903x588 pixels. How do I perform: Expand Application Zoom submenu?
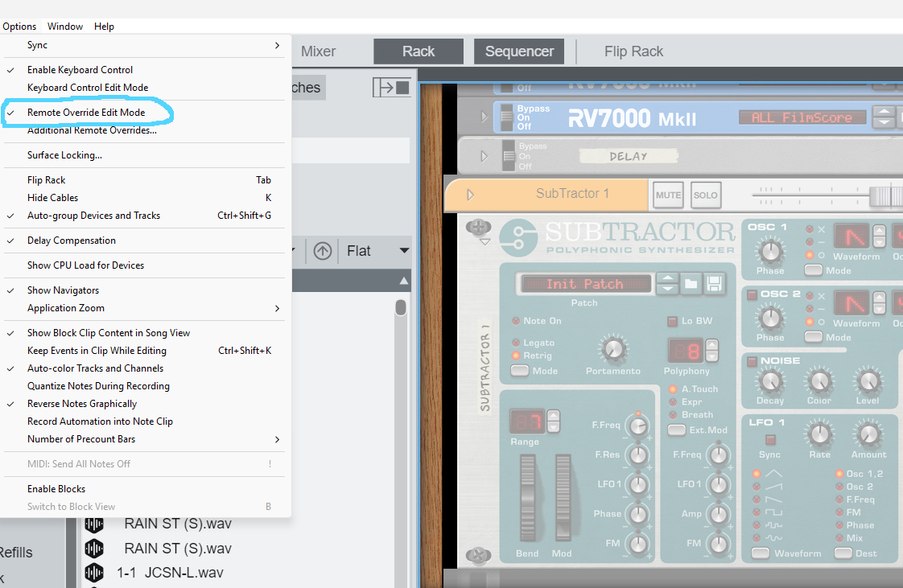(x=144, y=308)
